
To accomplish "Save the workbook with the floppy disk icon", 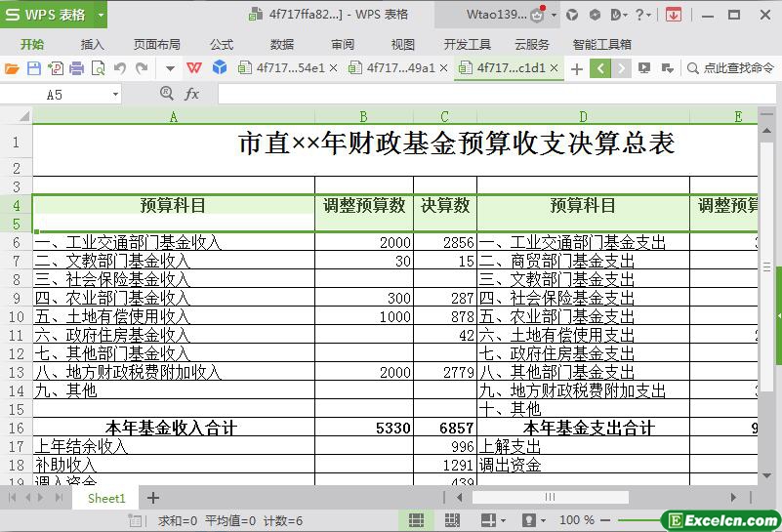I will coord(34,67).
